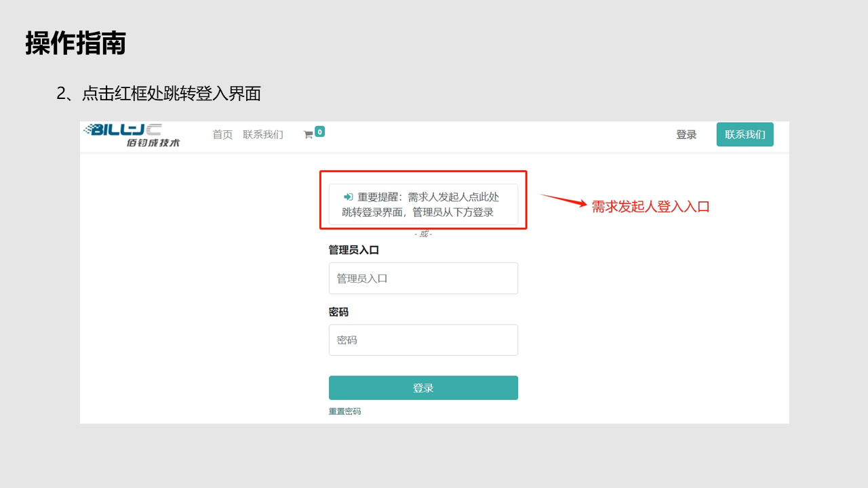Click the bold 密码 field label
Image resolution: width=868 pixels, height=488 pixels.
tap(338, 312)
